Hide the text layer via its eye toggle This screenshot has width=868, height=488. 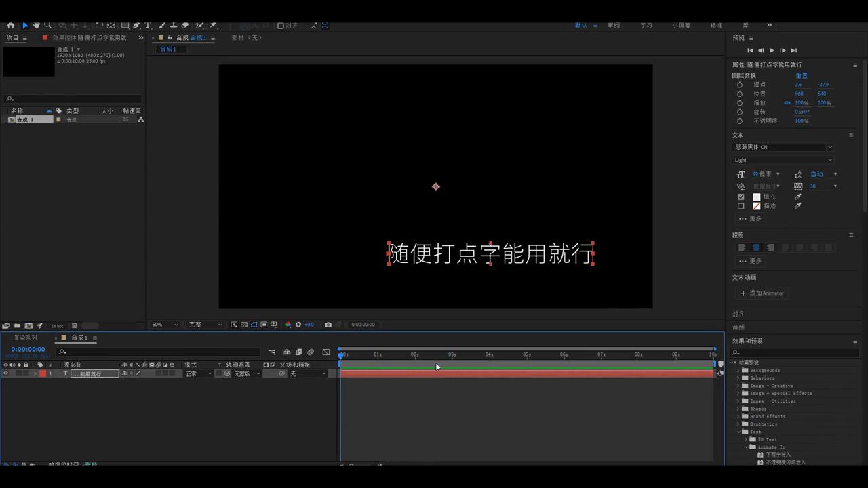(5, 373)
